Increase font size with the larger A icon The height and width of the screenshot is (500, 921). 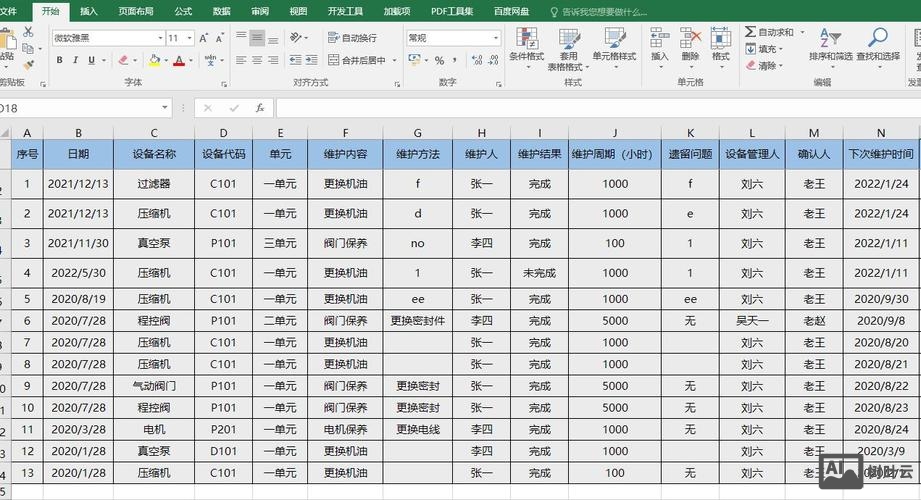coord(204,38)
